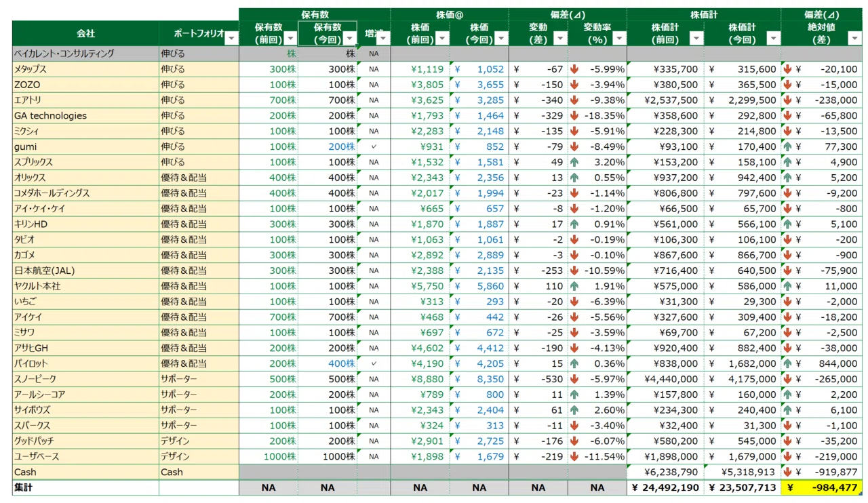Select the blue 400株 cell in パイロット row

tap(328, 363)
